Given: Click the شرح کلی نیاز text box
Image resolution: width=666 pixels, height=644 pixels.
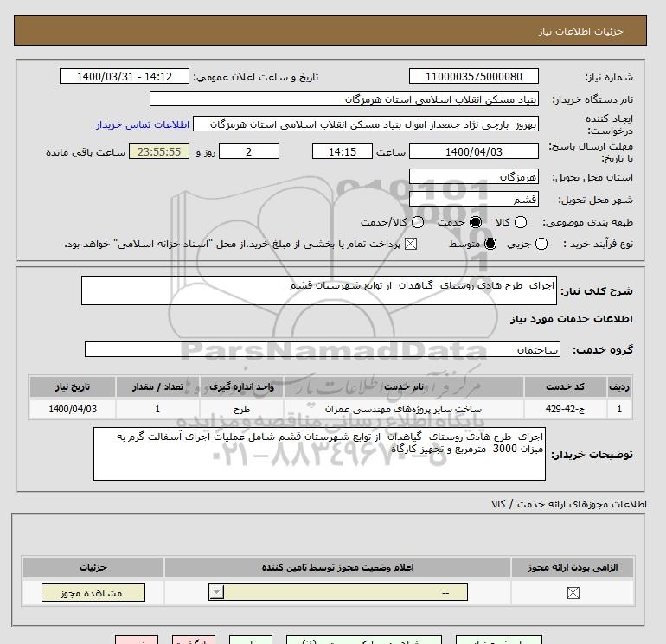Looking at the screenshot, I should [x=319, y=290].
